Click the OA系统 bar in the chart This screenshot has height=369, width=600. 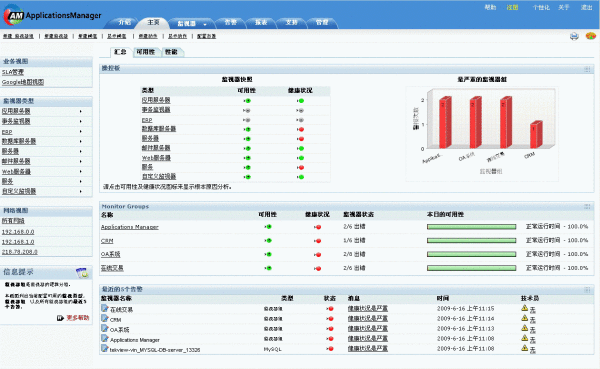point(476,122)
